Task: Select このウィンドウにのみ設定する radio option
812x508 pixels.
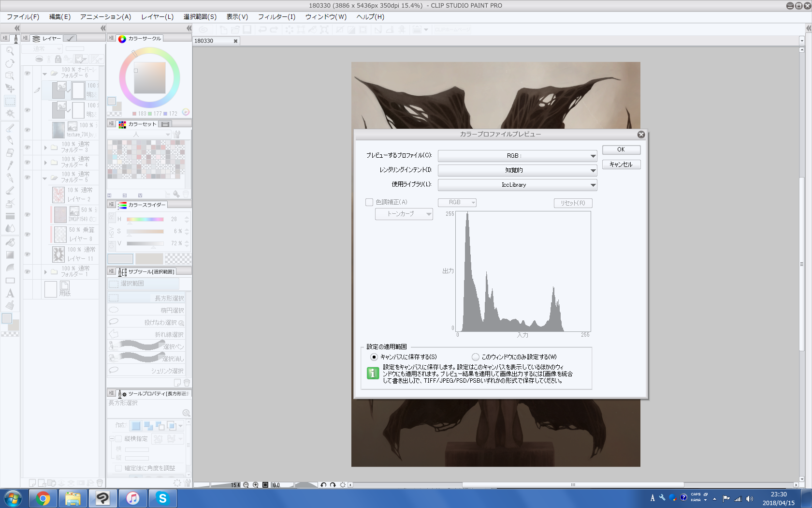Action: tap(476, 357)
